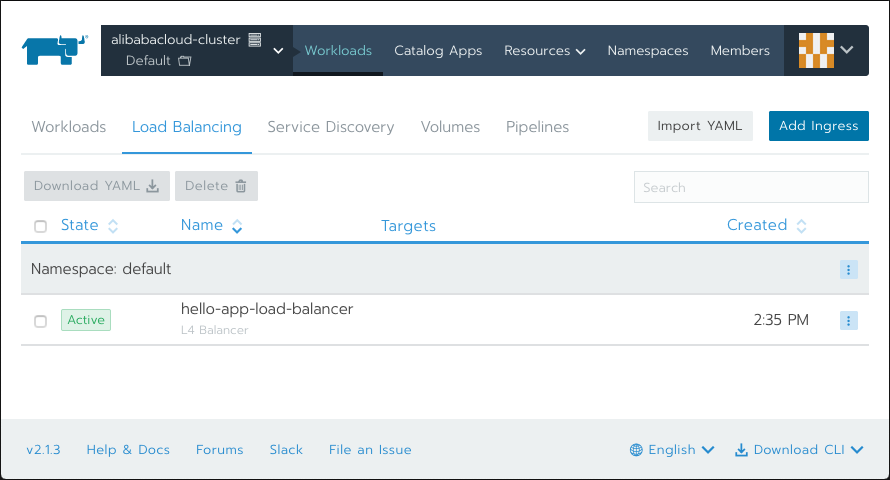Expand the alibabacloud-cluster project dropdown

[278, 50]
